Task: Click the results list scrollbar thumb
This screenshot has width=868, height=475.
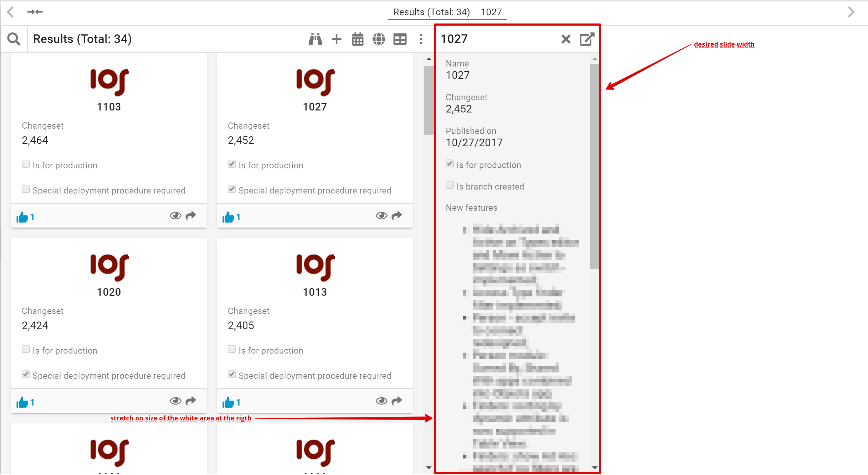Action: coord(429,100)
